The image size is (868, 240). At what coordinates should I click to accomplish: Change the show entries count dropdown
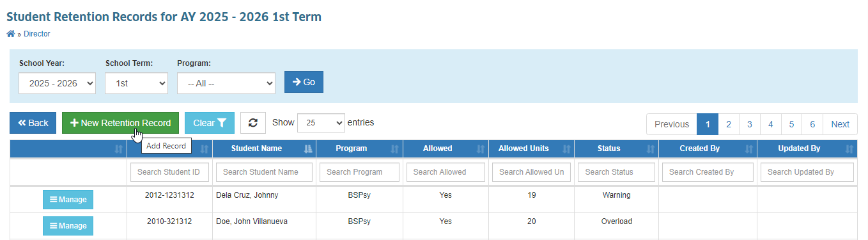(x=321, y=123)
